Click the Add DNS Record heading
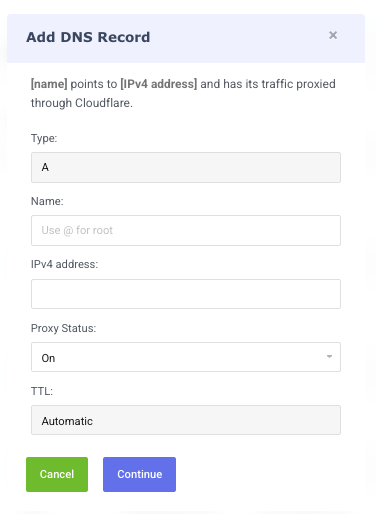The image size is (376, 514). (x=88, y=37)
